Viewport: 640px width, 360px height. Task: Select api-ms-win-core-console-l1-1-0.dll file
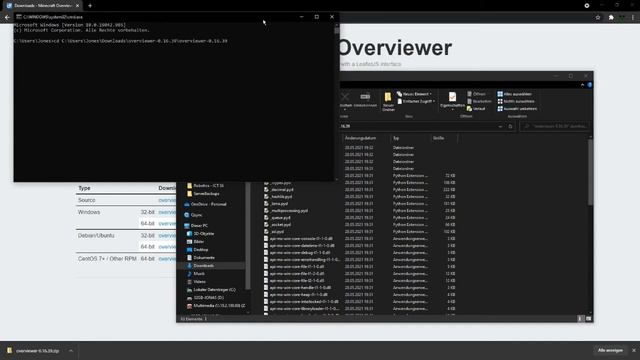[298, 238]
